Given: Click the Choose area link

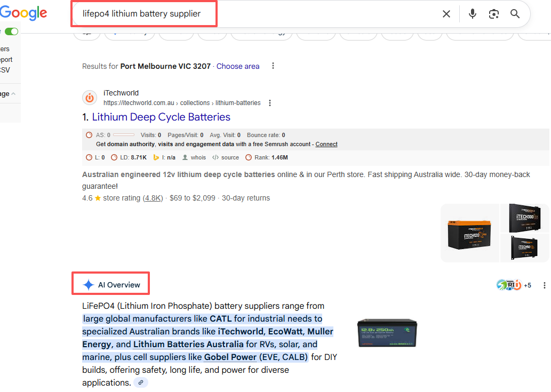Looking at the screenshot, I should 238,66.
